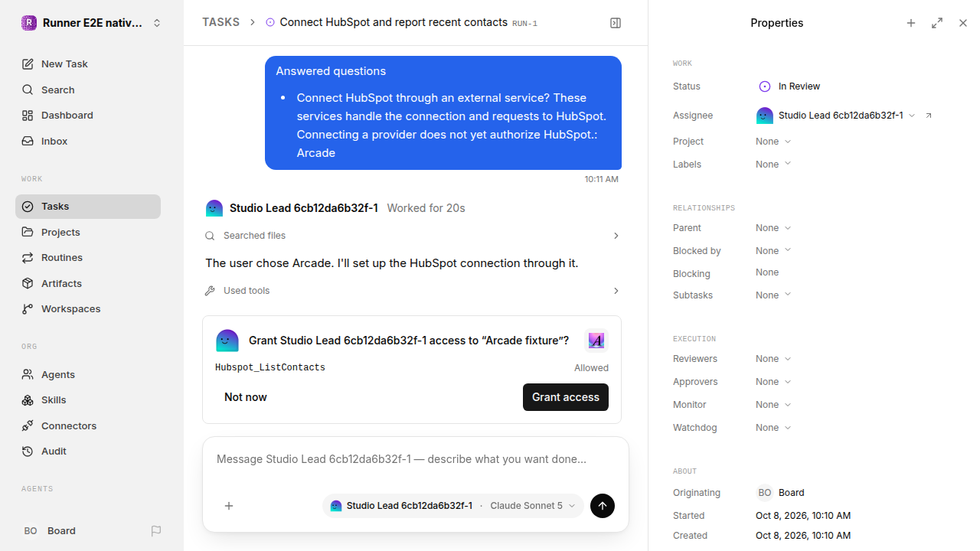The height and width of the screenshot is (551, 980).
Task: Open Skills page
Action: [x=88, y=400]
